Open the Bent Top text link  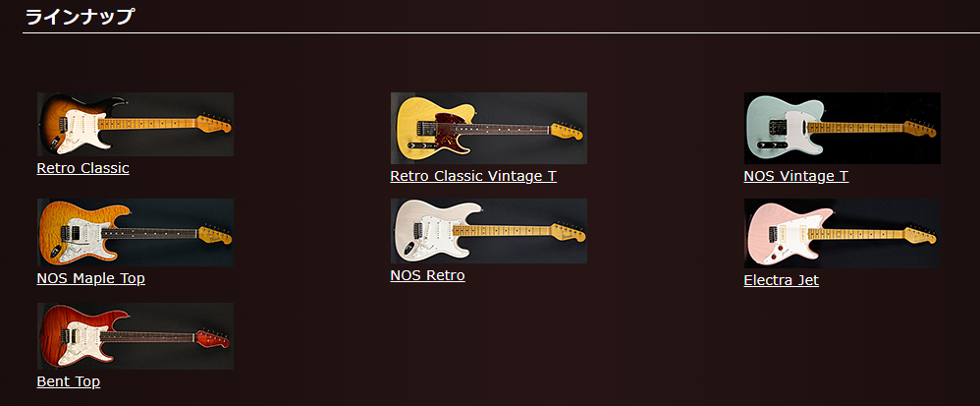(x=68, y=381)
